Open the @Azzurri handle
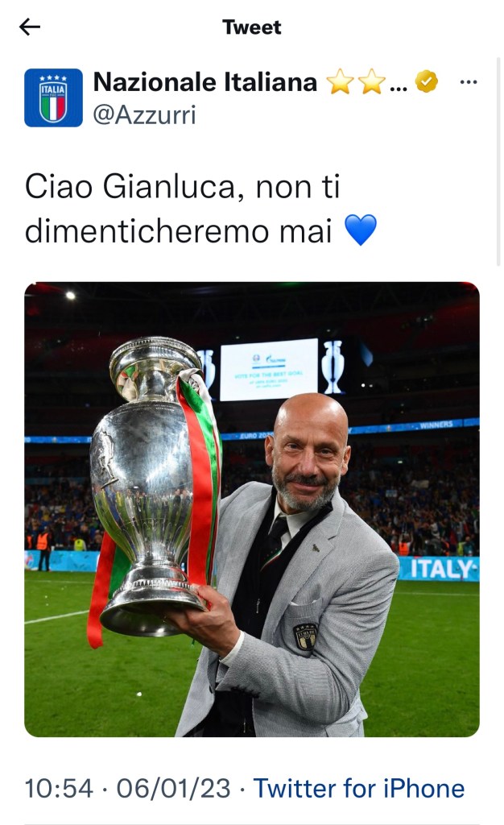 click(145, 114)
